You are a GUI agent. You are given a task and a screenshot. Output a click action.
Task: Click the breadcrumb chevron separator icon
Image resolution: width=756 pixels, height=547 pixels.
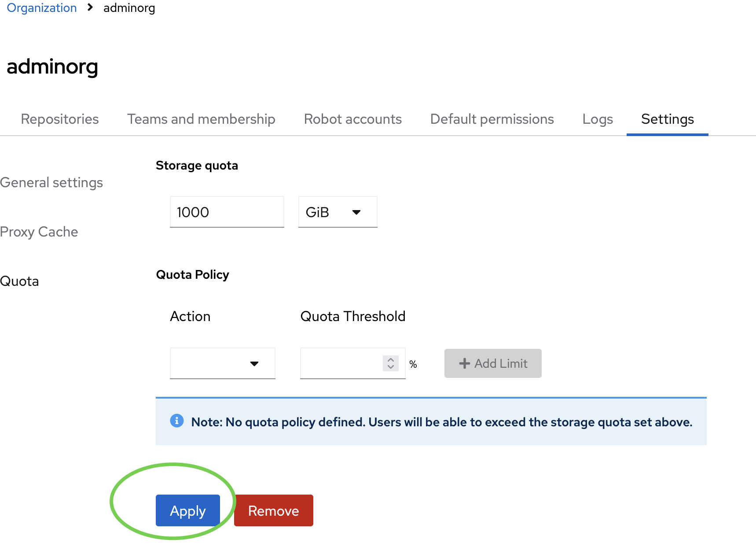(90, 7)
